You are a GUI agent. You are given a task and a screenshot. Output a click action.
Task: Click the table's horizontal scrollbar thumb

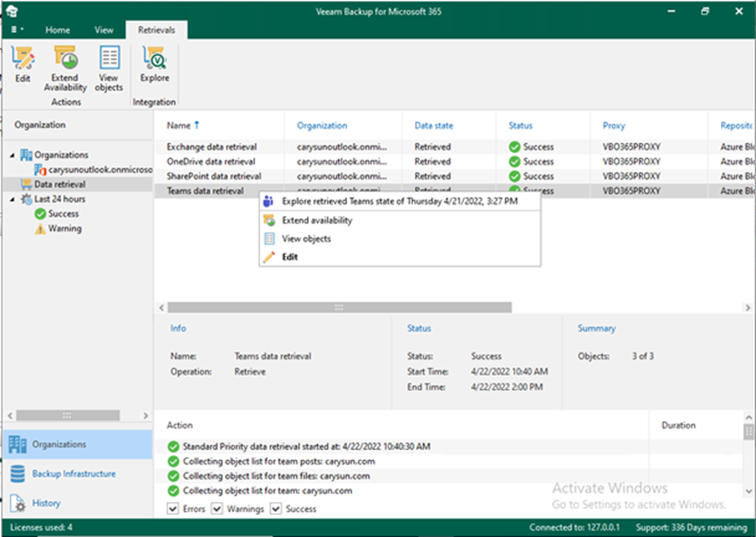[339, 307]
